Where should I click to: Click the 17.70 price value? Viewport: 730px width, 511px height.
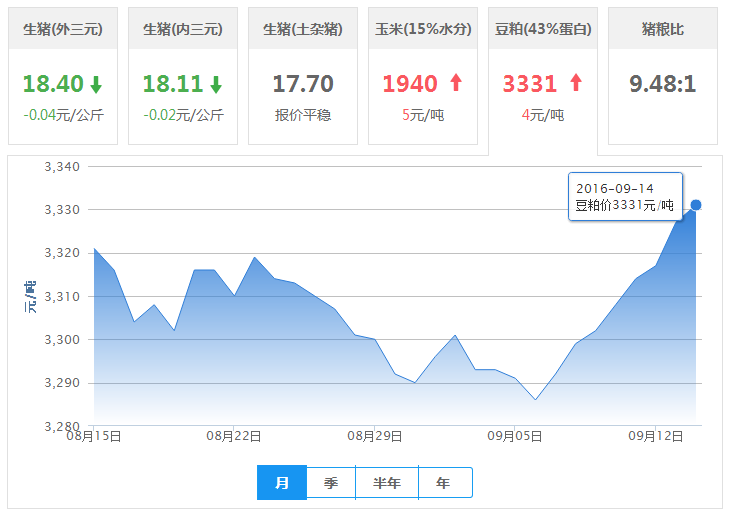[x=303, y=84]
